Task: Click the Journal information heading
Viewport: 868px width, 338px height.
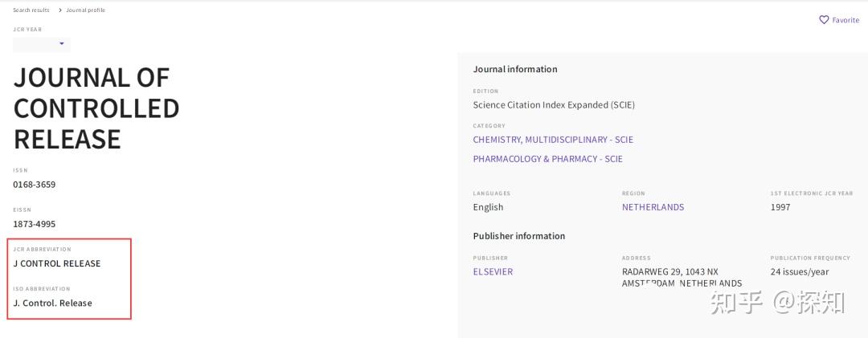Action: 515,70
